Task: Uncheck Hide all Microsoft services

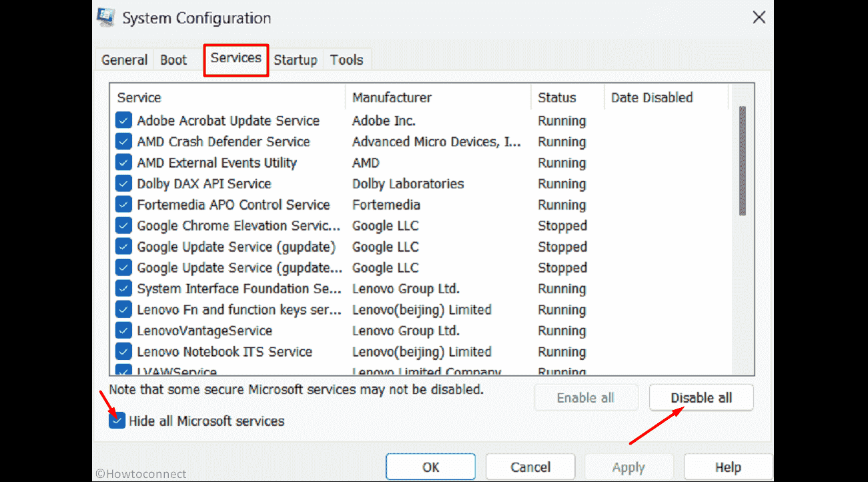Action: 117,421
